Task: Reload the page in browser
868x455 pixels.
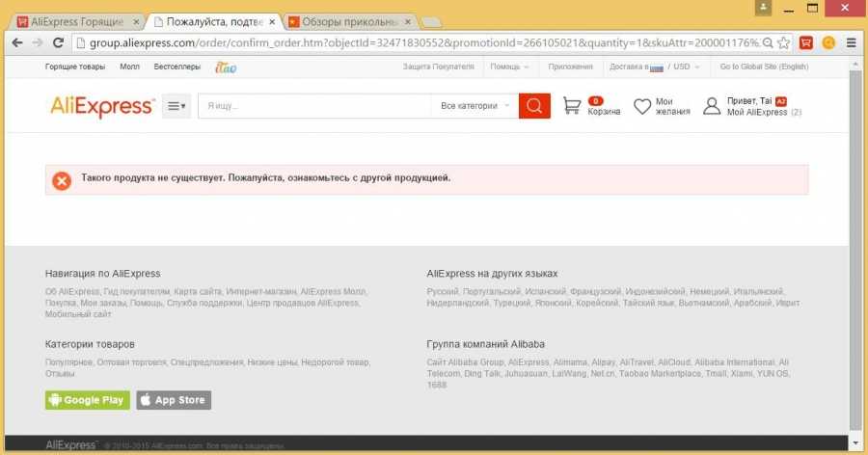Action: (58, 42)
